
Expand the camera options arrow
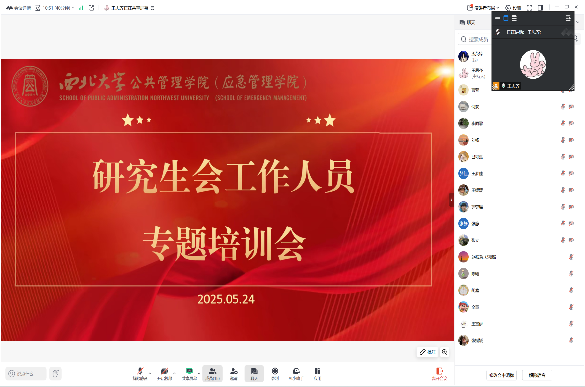pos(174,373)
